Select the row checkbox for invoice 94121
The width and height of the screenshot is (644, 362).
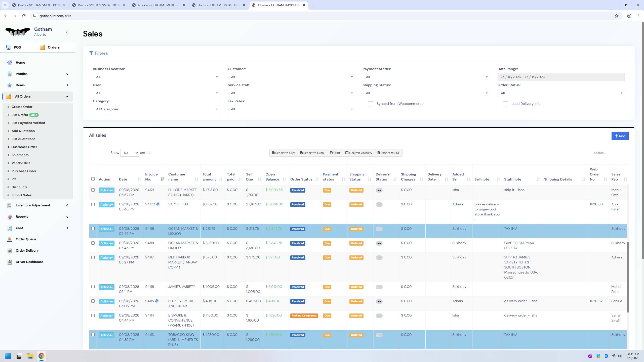[93, 190]
